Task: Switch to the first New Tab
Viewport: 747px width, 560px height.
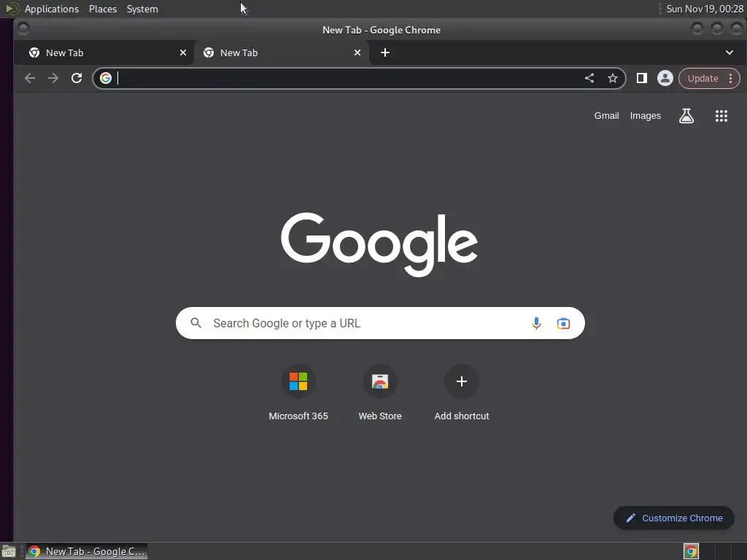Action: 104,52
